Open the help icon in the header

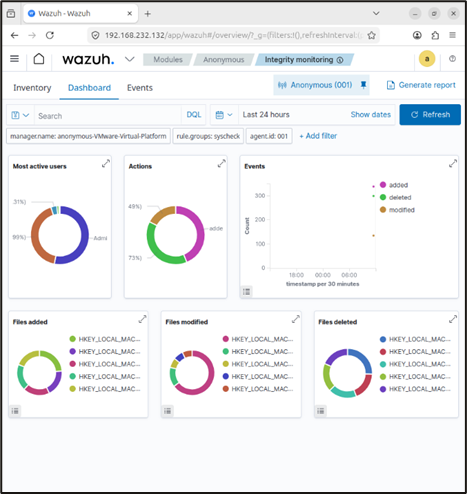452,59
